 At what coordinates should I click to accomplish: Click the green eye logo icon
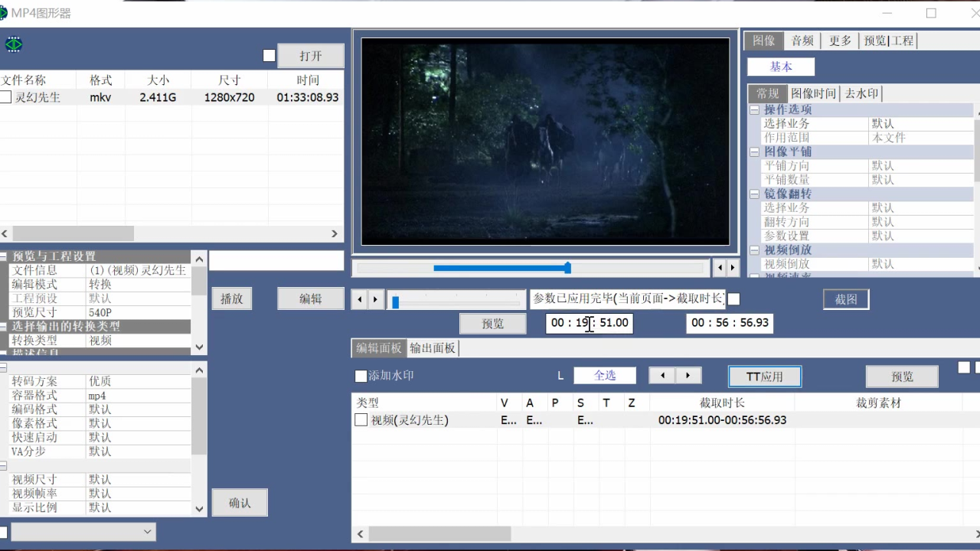point(14,44)
